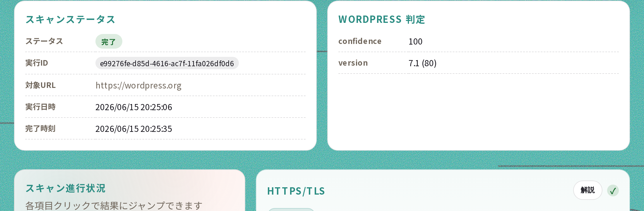Click the ステータス row label
Image resolution: width=644 pixels, height=211 pixels.
[44, 41]
